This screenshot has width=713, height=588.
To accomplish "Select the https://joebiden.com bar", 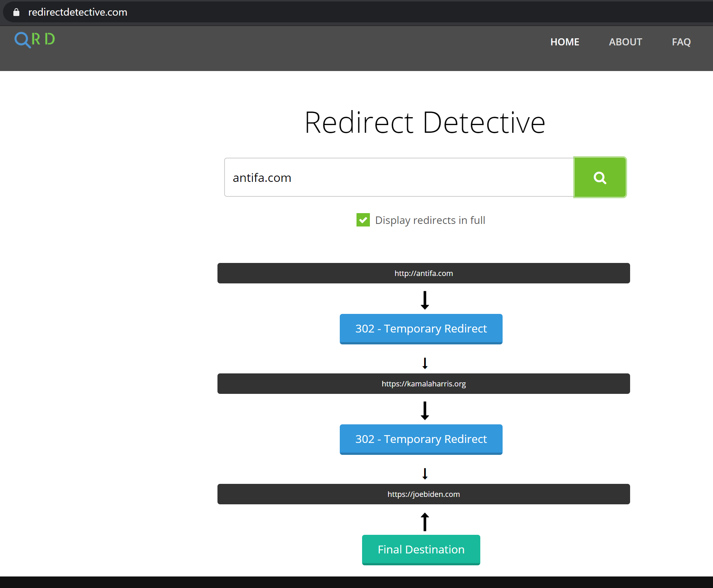I will (x=423, y=494).
